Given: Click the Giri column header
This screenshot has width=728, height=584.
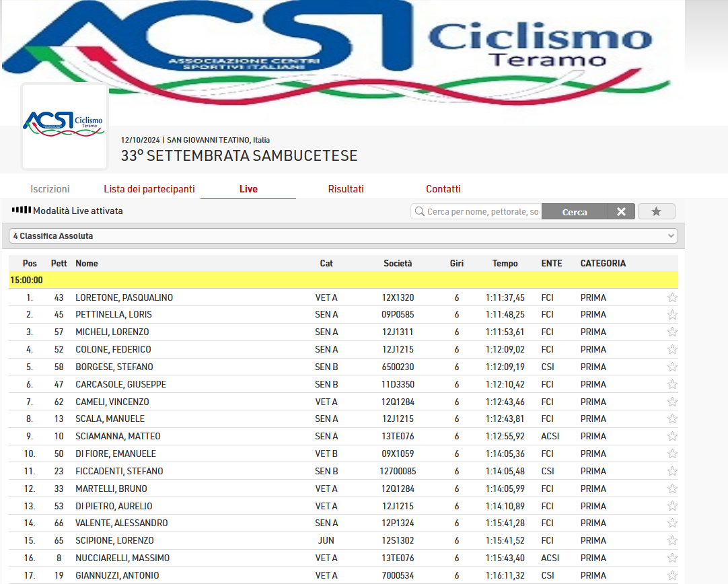Looking at the screenshot, I should point(457,263).
